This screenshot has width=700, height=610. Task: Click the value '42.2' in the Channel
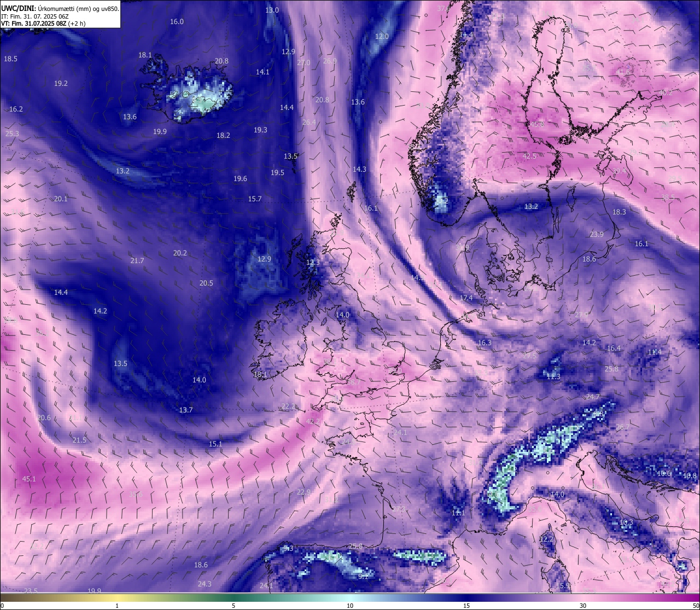[x=313, y=421]
